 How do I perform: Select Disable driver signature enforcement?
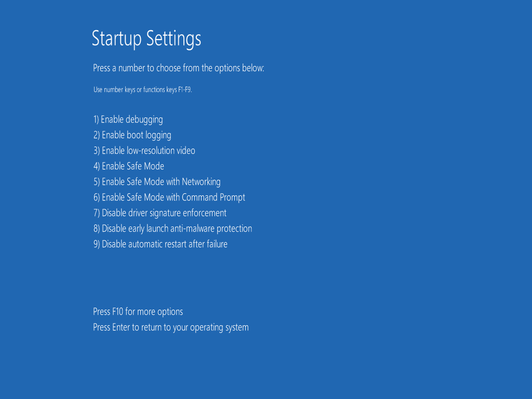[x=160, y=213]
